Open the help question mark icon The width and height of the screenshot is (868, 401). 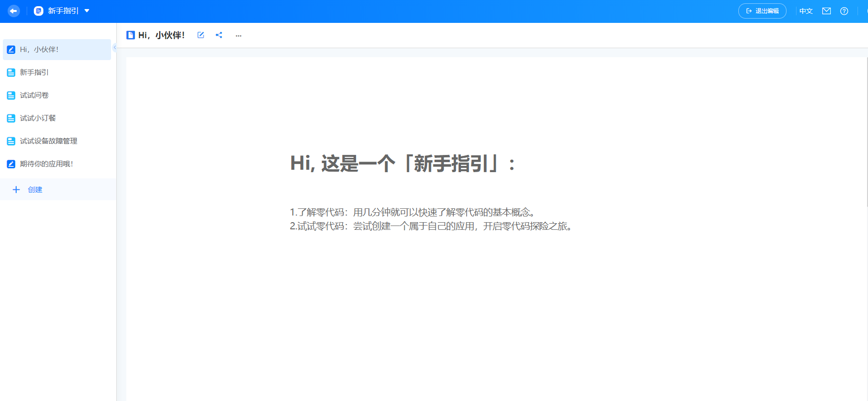tap(844, 11)
